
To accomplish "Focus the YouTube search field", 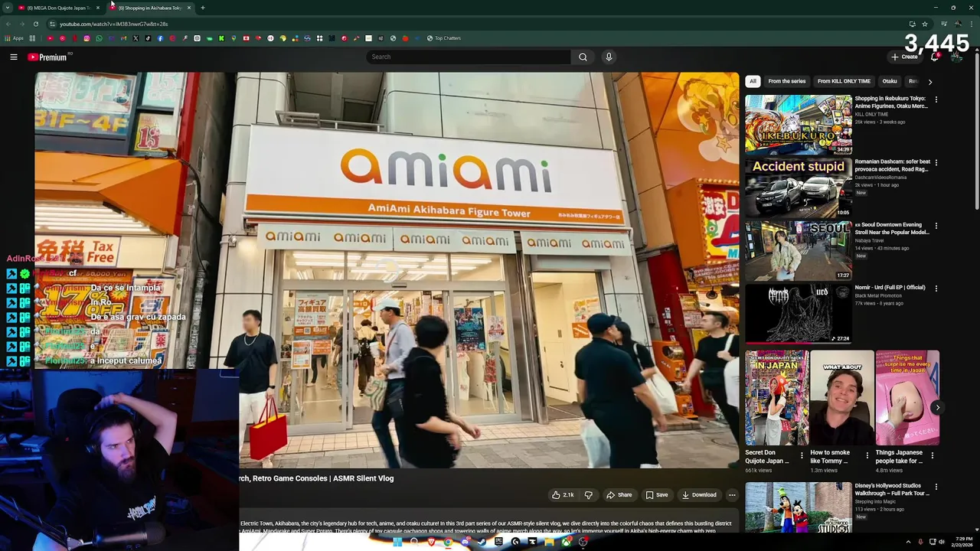I will (469, 57).
